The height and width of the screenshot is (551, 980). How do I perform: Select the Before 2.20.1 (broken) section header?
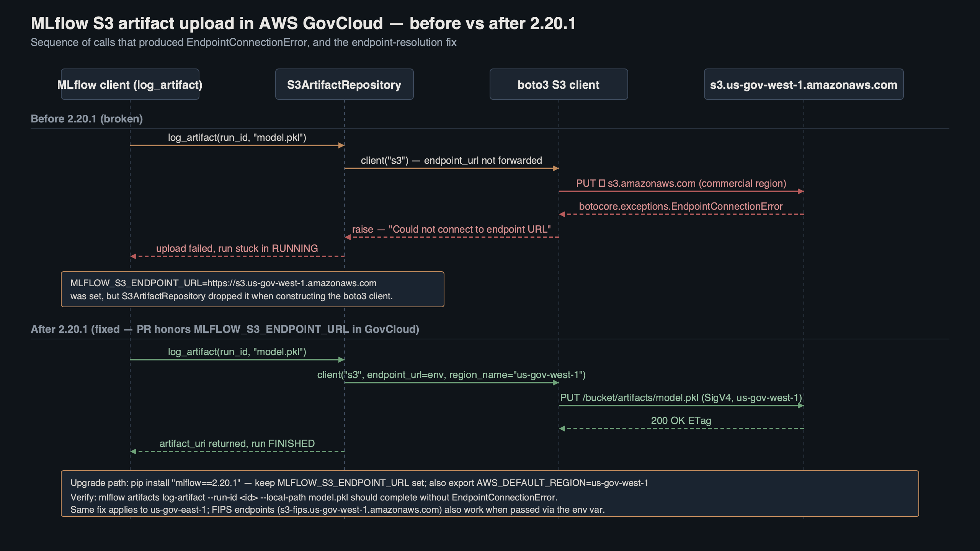pyautogui.click(x=87, y=119)
